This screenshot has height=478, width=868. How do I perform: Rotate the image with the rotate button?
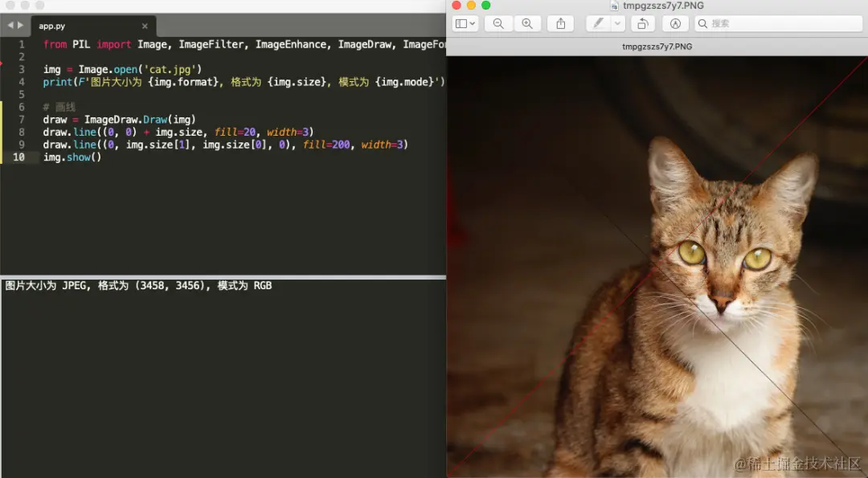tap(643, 24)
